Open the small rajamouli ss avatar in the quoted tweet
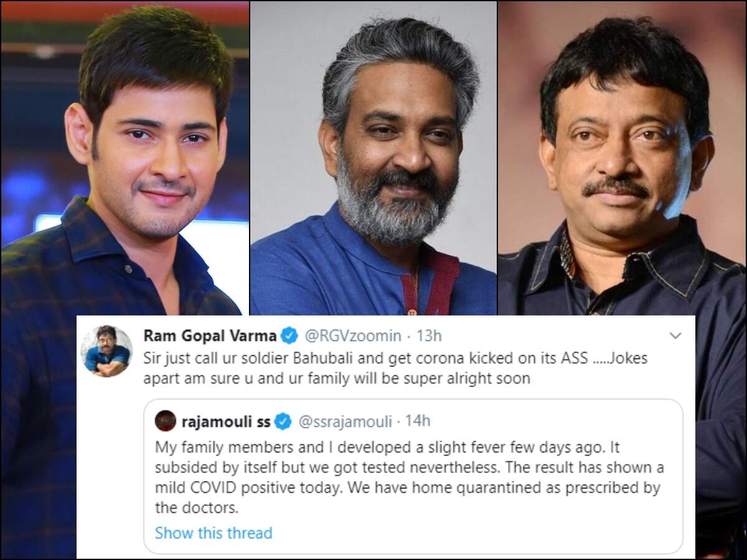 (x=166, y=421)
